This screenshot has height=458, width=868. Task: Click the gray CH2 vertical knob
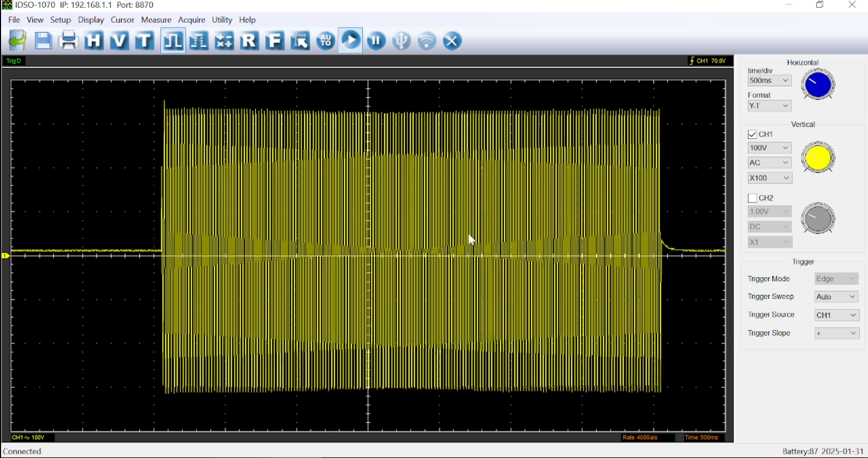[x=818, y=218]
